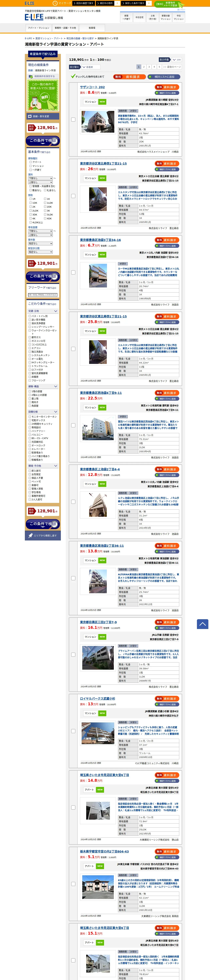Viewport: 210px width, 980px height.
Task: Open 賃料 下限なし dropdown
Action: point(40,178)
